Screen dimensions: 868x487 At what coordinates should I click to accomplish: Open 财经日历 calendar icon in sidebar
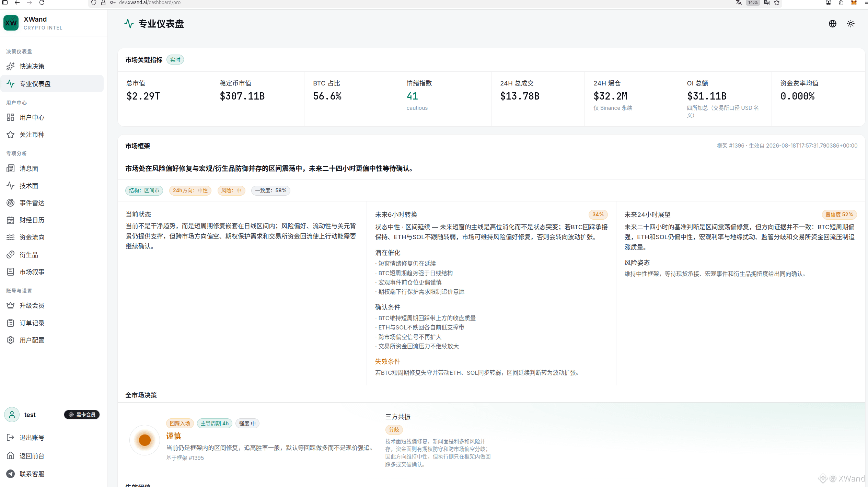click(11, 220)
